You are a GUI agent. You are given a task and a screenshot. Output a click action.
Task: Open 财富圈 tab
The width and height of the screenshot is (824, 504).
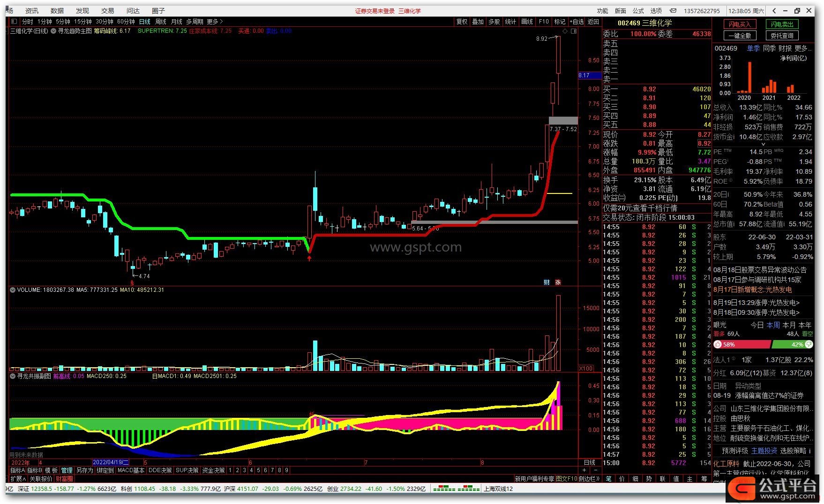tap(64, 479)
